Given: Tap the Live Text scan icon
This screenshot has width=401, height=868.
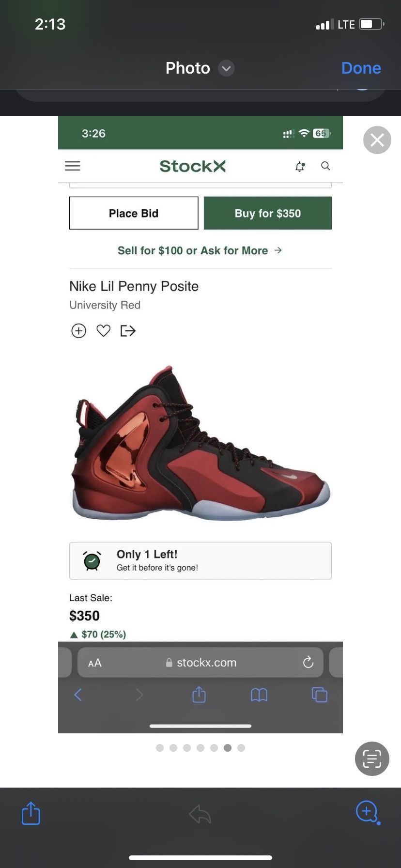Looking at the screenshot, I should (372, 759).
